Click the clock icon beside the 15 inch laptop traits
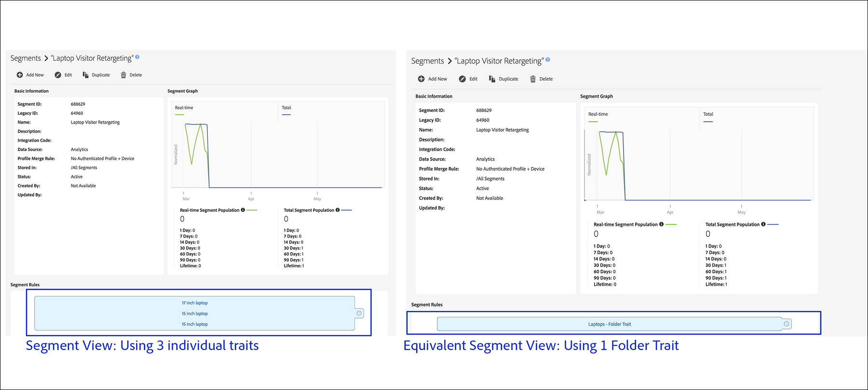Viewport: 868px width, 390px height. pos(359,313)
